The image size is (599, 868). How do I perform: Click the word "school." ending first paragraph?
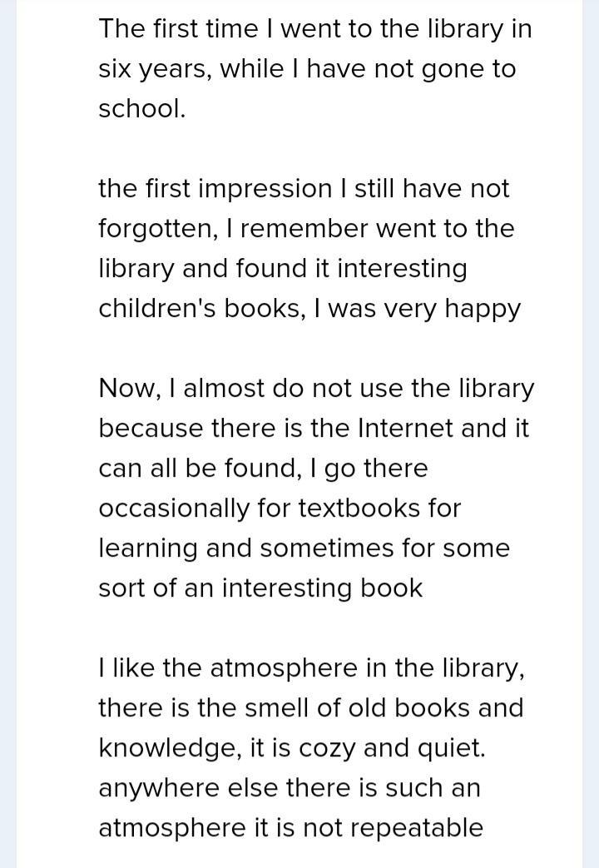pyautogui.click(x=141, y=109)
